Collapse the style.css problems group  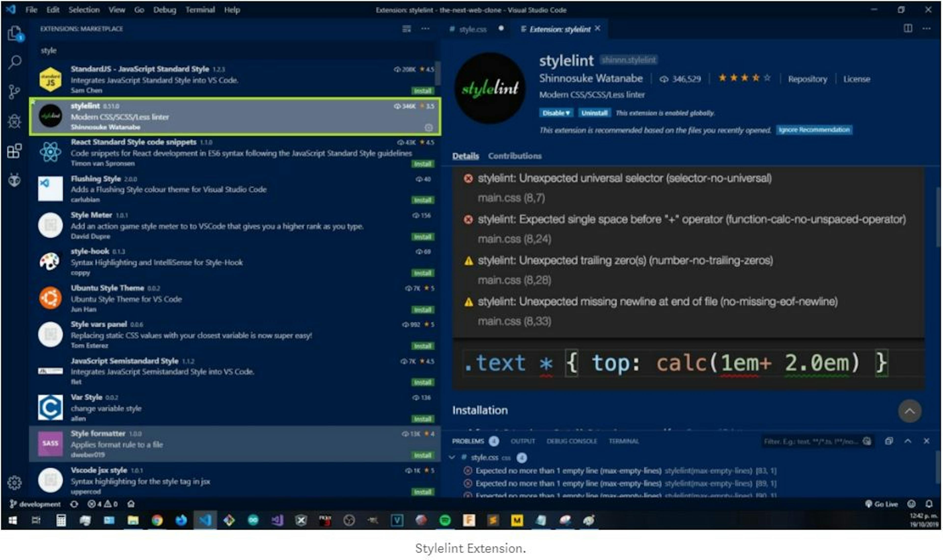452,457
